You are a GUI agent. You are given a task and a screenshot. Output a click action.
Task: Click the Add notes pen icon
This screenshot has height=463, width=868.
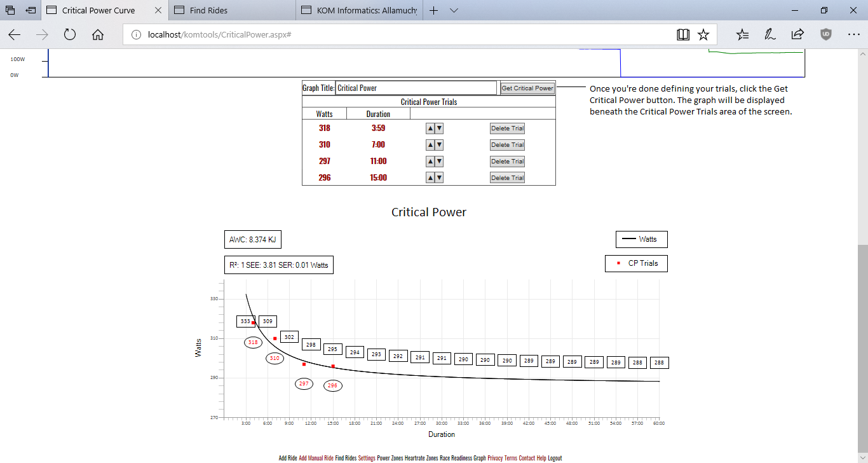[770, 35]
